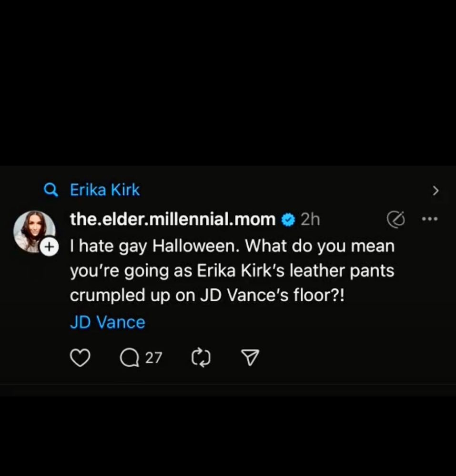Click the repost arrows icon
This screenshot has height=476, width=456.
201,358
